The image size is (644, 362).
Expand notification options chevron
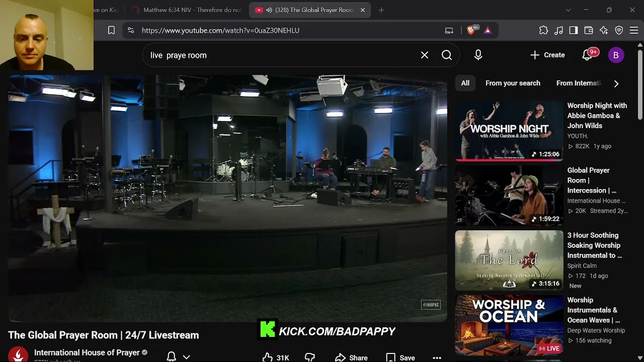pyautogui.click(x=186, y=357)
